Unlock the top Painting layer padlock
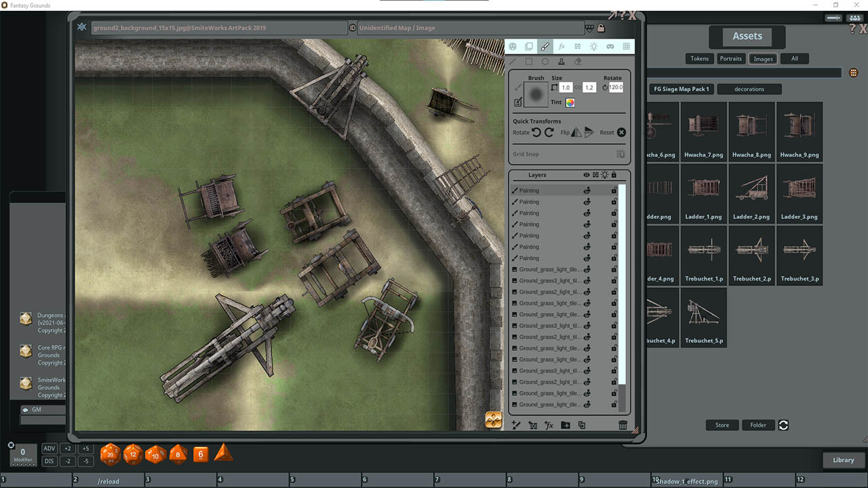 pyautogui.click(x=613, y=190)
